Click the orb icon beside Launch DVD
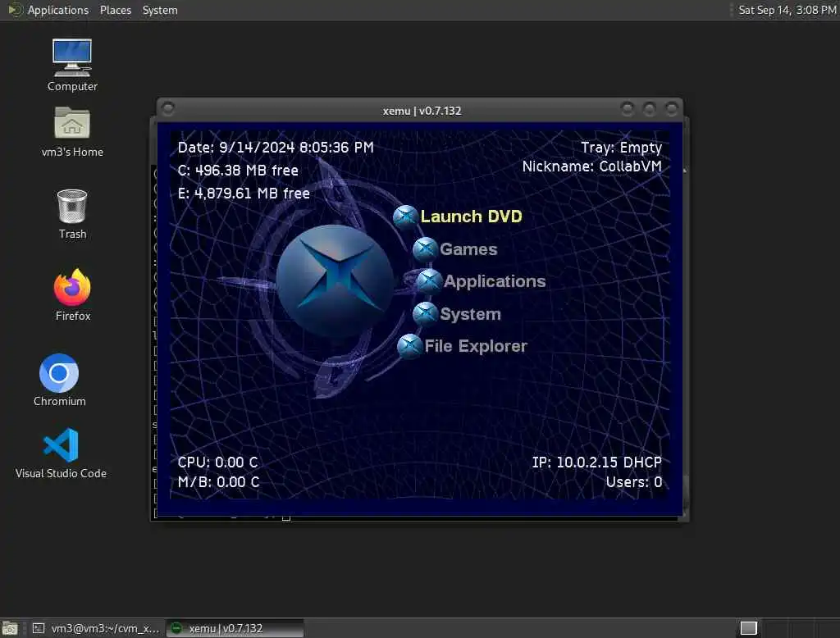Image resolution: width=840 pixels, height=638 pixels. 405,217
